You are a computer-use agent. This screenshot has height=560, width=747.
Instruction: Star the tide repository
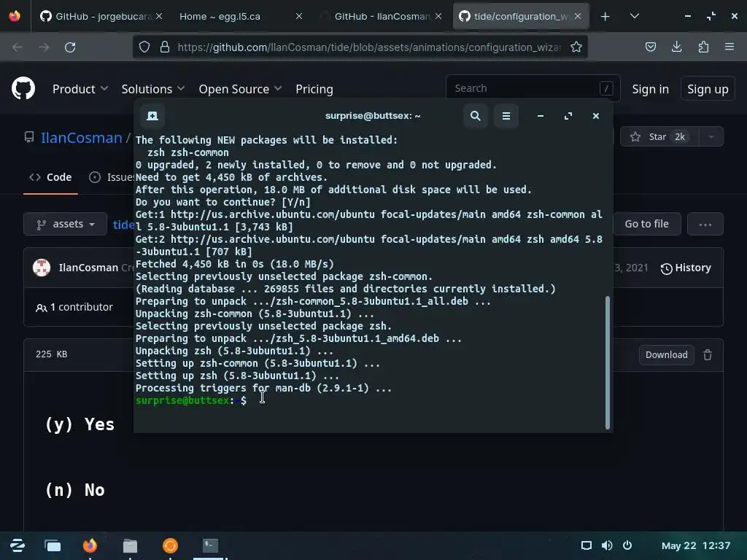coord(659,136)
